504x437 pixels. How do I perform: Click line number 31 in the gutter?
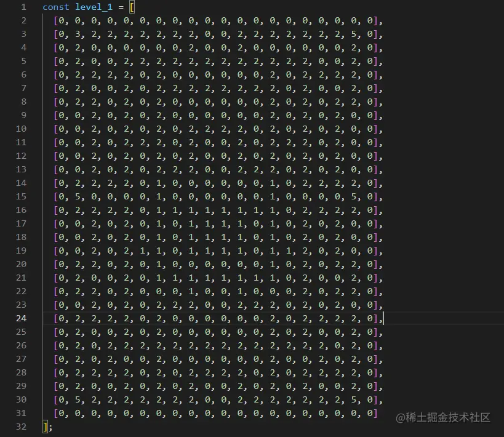pos(21,413)
